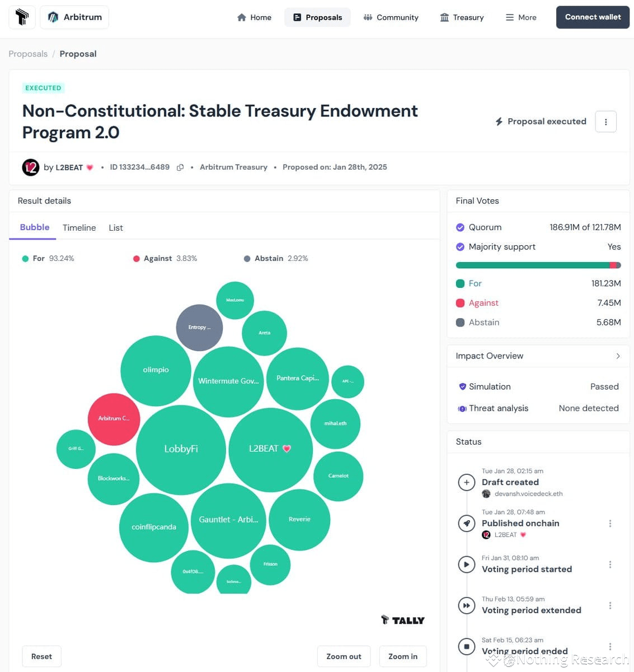Click the Voting period started play icon
This screenshot has width=634, height=672.
[466, 564]
